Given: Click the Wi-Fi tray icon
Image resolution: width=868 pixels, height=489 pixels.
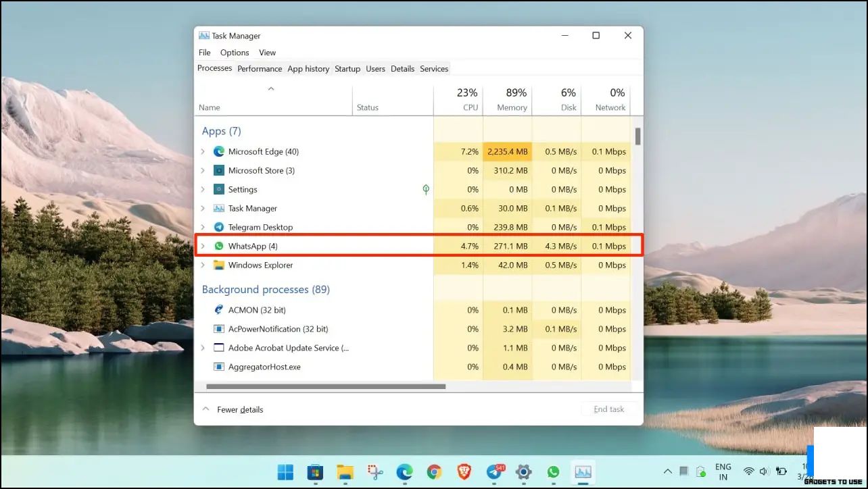Looking at the screenshot, I should (x=749, y=471).
